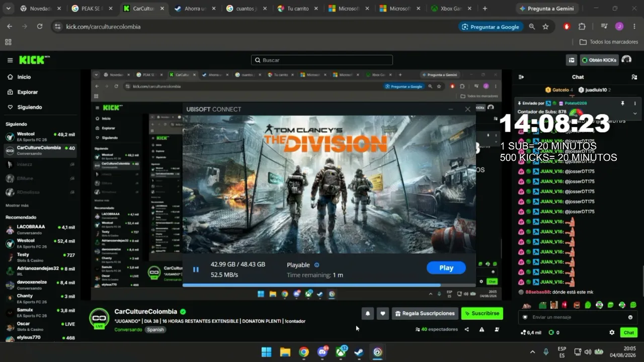Switch to the PEAK SE tab

coord(92,9)
